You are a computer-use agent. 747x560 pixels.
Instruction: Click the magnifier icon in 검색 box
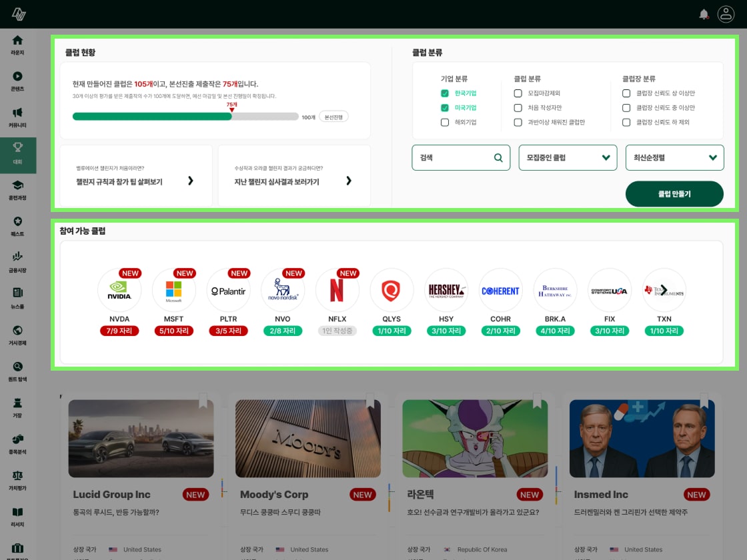coord(498,157)
